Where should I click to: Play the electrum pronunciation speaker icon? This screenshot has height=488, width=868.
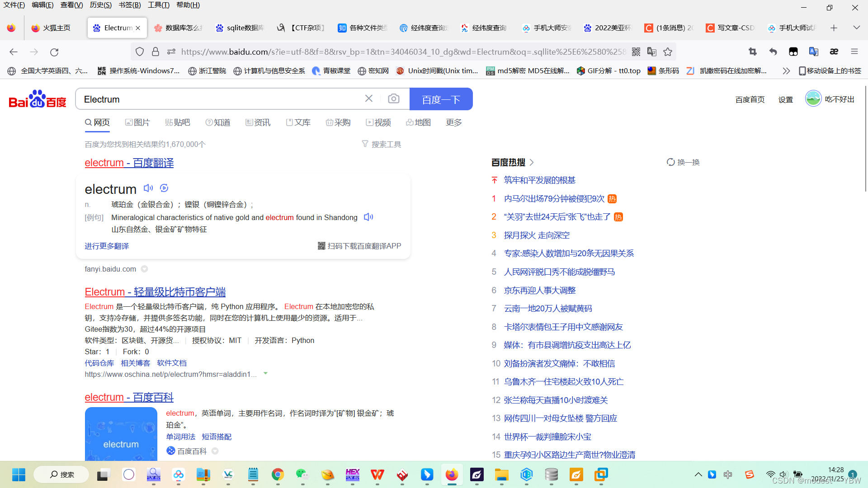pos(148,188)
